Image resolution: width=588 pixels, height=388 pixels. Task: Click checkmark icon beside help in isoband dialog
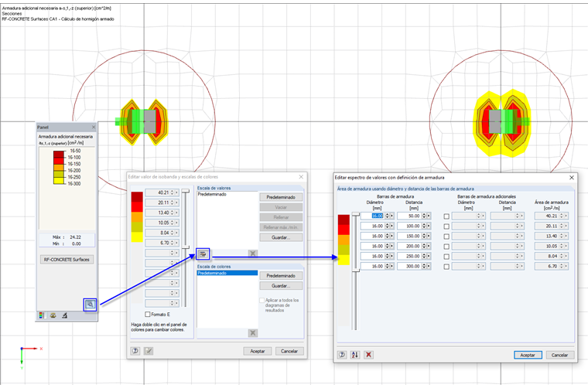(x=149, y=351)
